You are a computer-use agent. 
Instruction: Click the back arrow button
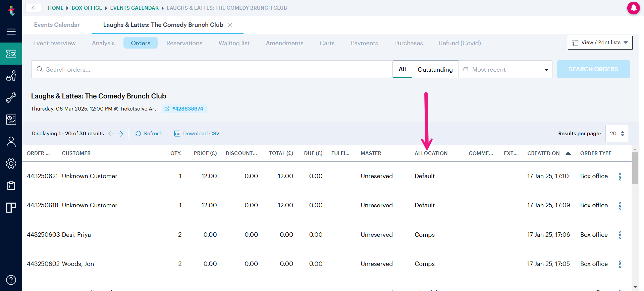pyautogui.click(x=34, y=8)
